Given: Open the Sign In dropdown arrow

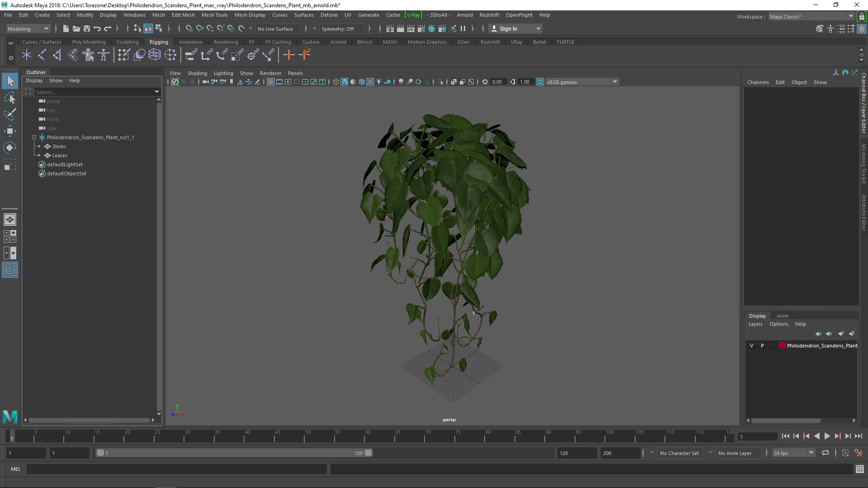Looking at the screenshot, I should click(538, 28).
